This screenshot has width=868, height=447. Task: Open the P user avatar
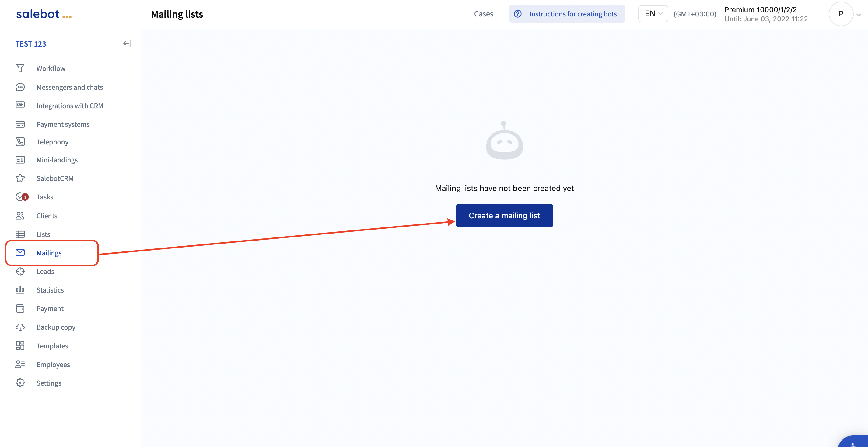coord(841,14)
